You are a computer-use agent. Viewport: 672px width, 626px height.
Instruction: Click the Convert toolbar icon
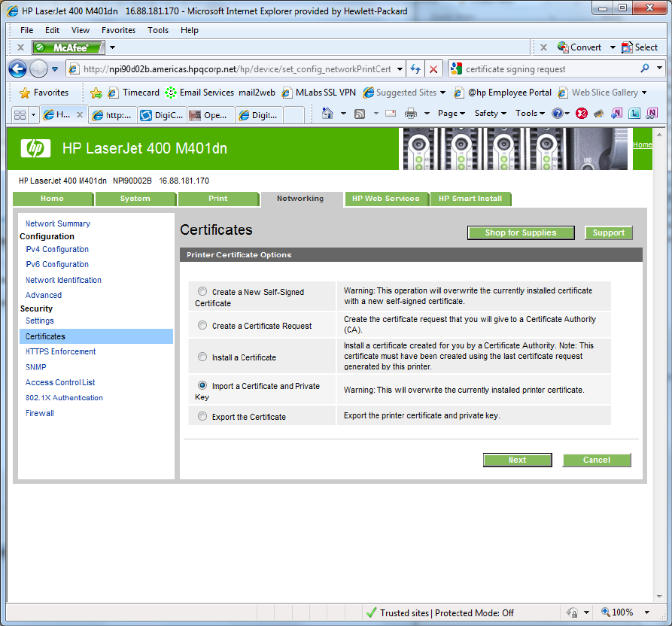click(x=563, y=47)
